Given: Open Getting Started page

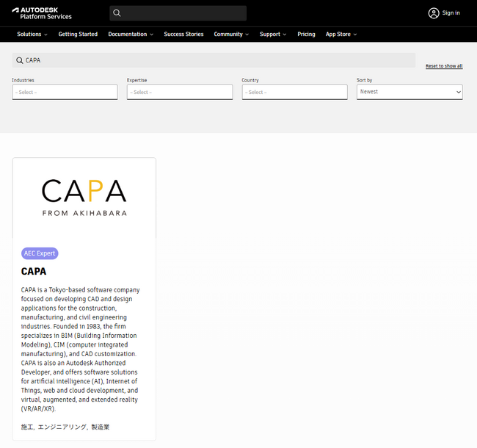Looking at the screenshot, I should coord(78,34).
